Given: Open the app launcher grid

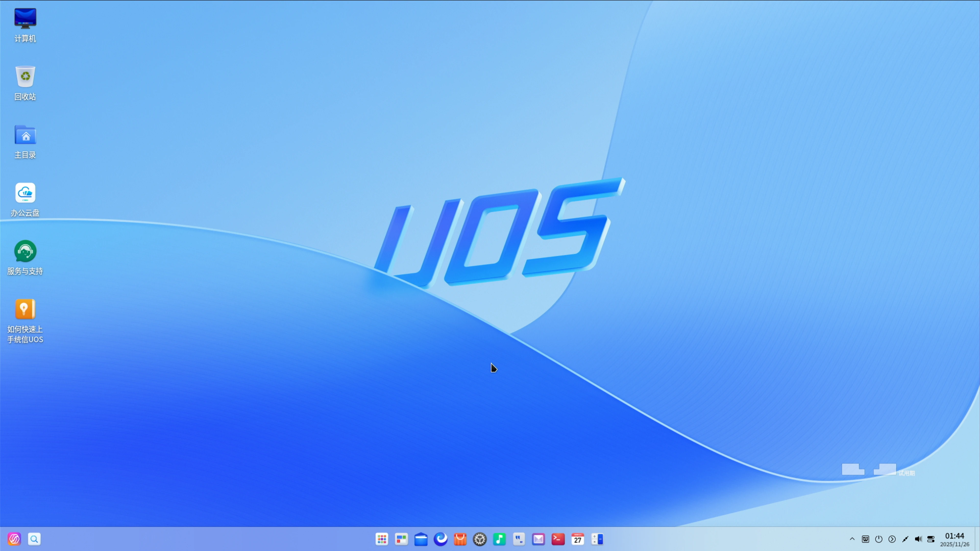Looking at the screenshot, I should [382, 539].
